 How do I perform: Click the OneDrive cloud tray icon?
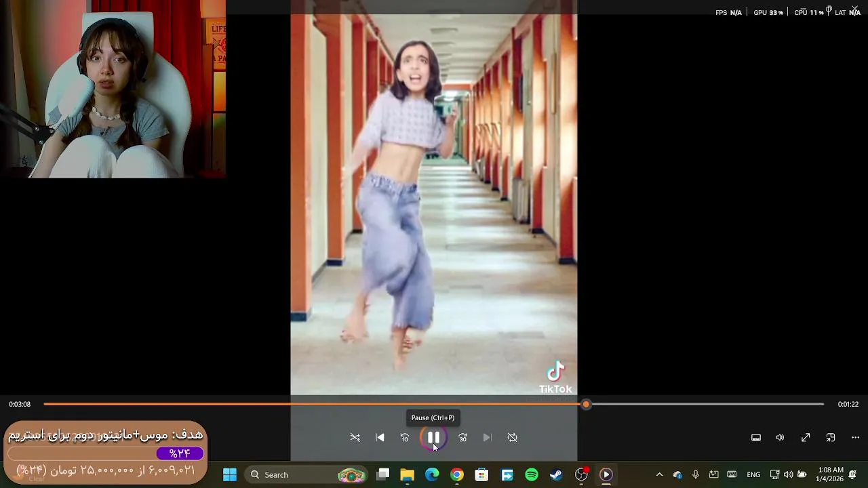pyautogui.click(x=677, y=474)
